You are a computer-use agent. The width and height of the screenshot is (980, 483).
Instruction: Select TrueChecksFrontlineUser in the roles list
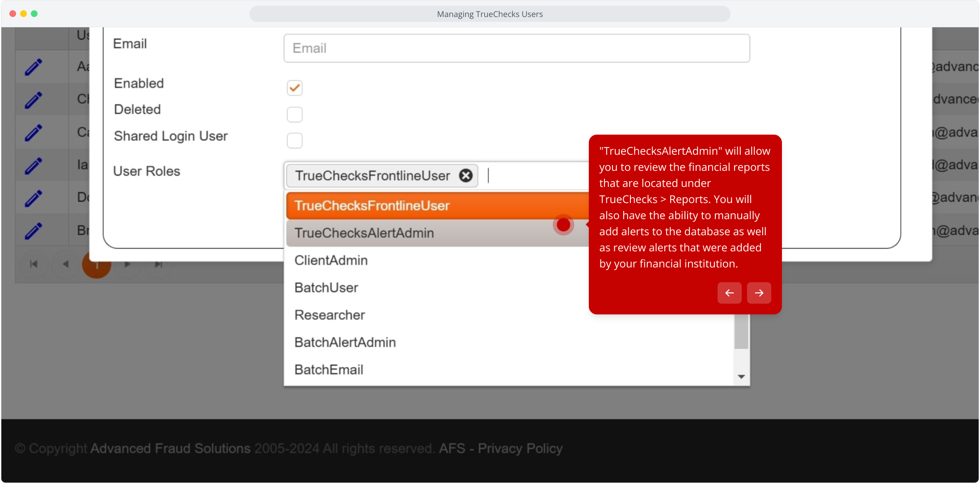coord(438,206)
